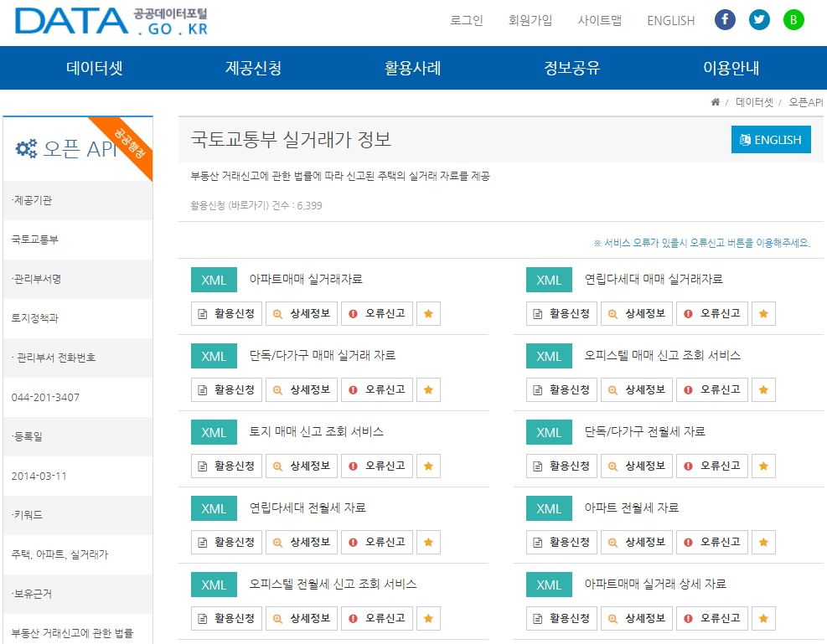The width and height of the screenshot is (827, 644).
Task: Click the 회원가입 link
Action: [x=530, y=20]
